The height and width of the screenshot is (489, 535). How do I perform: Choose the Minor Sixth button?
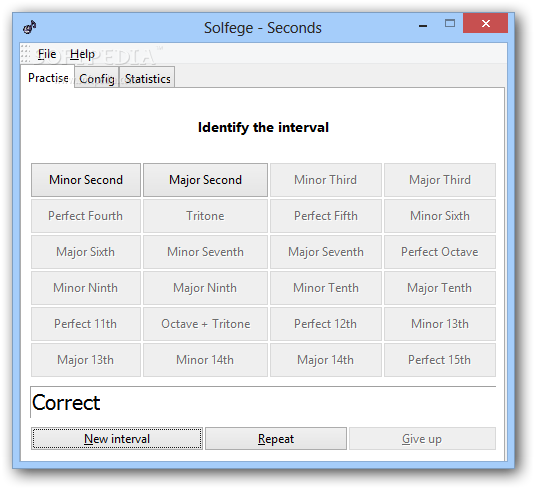440,216
